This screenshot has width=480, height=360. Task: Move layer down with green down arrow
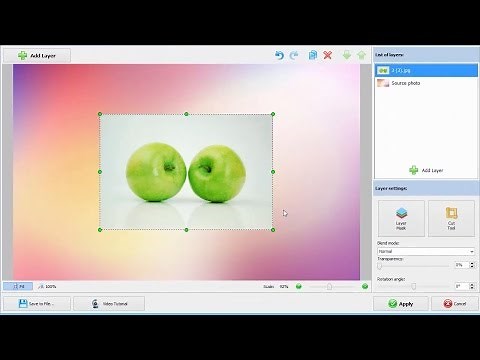click(x=347, y=55)
